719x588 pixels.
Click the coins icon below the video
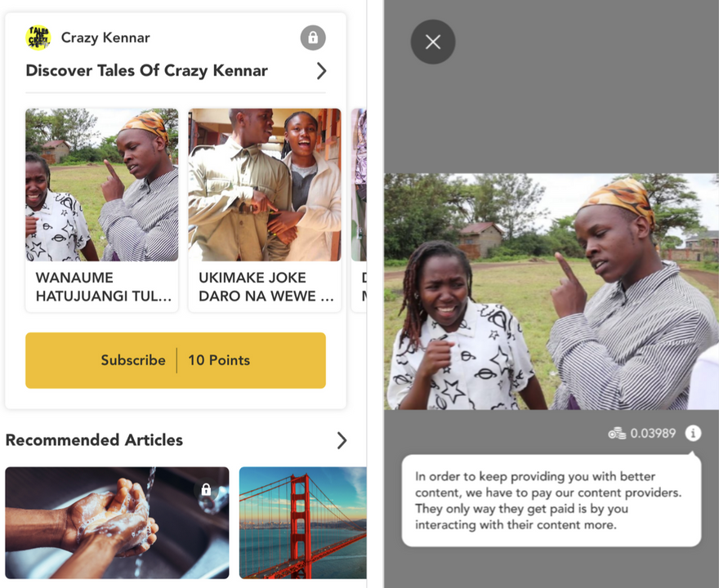click(617, 433)
